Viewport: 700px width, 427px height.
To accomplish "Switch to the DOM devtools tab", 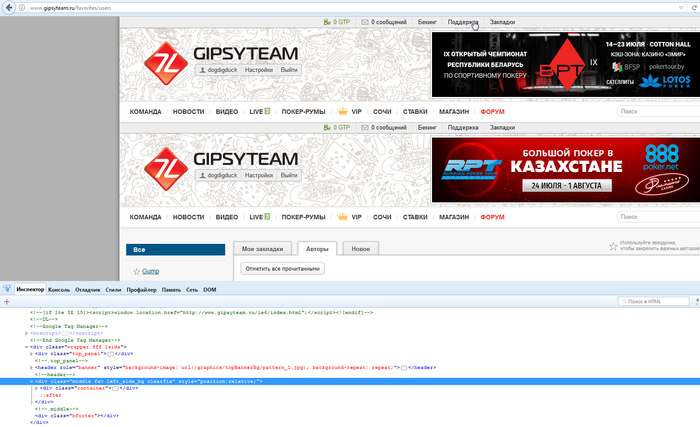I will pyautogui.click(x=210, y=290).
